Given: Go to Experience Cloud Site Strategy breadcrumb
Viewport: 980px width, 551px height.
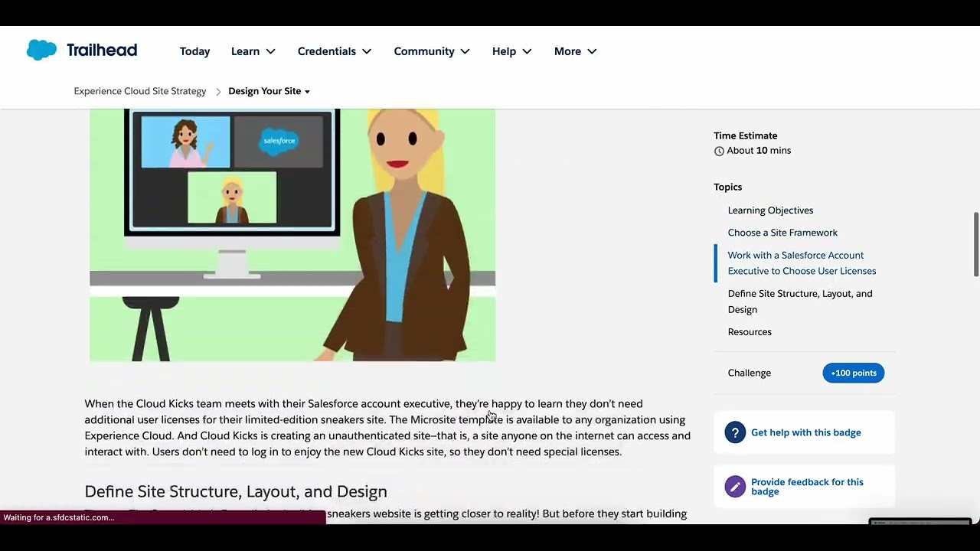Looking at the screenshot, I should pos(140,91).
